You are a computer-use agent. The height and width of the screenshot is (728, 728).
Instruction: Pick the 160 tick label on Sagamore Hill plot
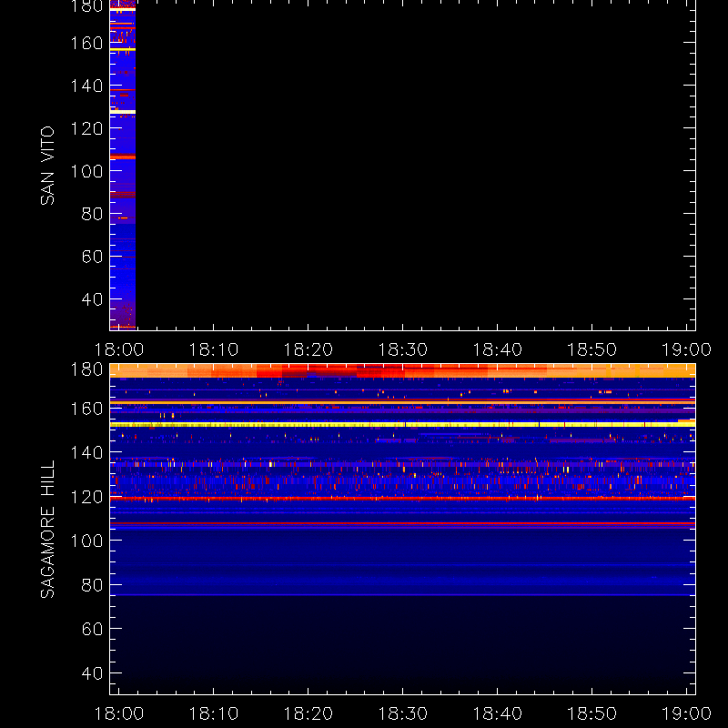(86, 409)
